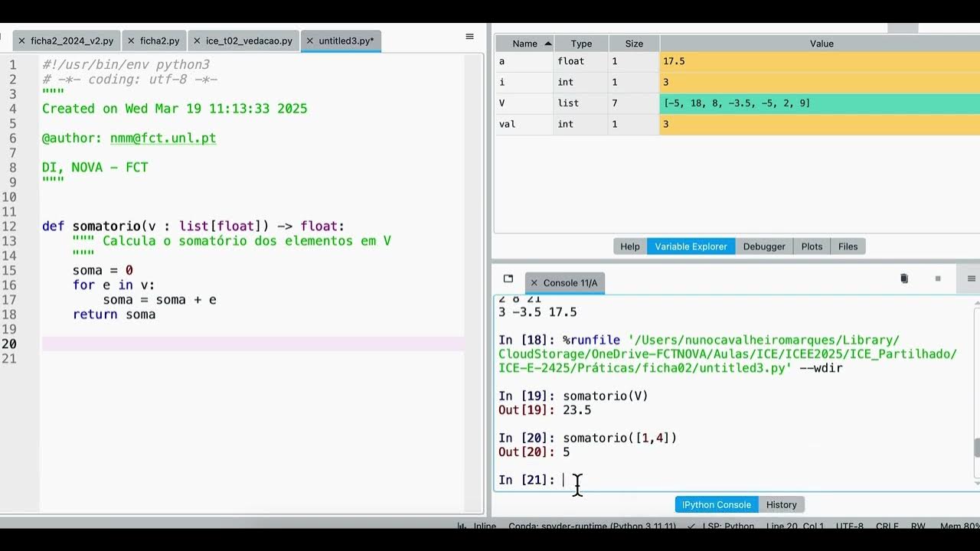Click the Conda: spyder-runtime environment status
The height and width of the screenshot is (551, 980).
pos(592,527)
